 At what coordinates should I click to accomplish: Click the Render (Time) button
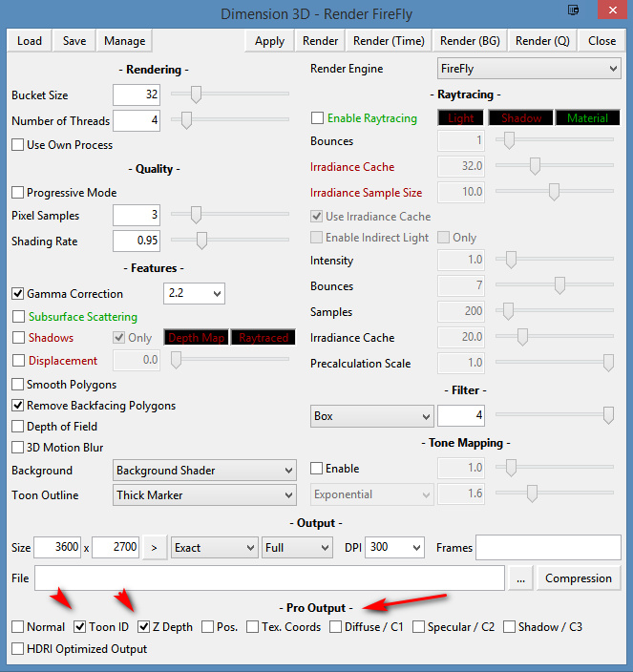point(390,41)
